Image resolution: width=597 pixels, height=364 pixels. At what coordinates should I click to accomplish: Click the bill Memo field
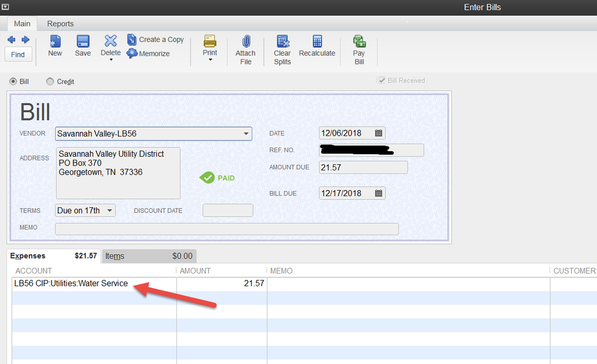[227, 229]
